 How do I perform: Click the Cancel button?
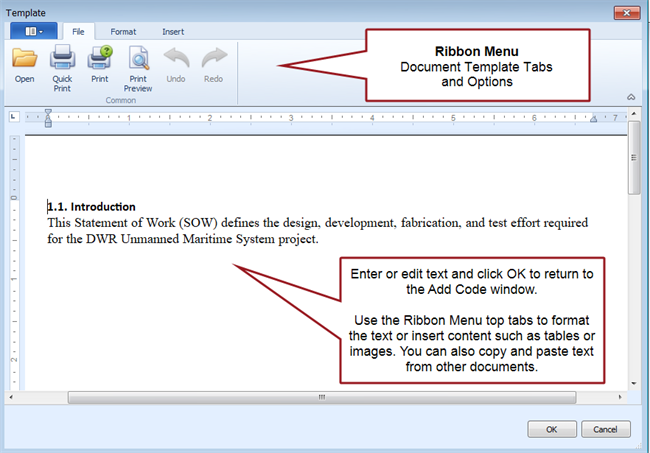point(605,429)
